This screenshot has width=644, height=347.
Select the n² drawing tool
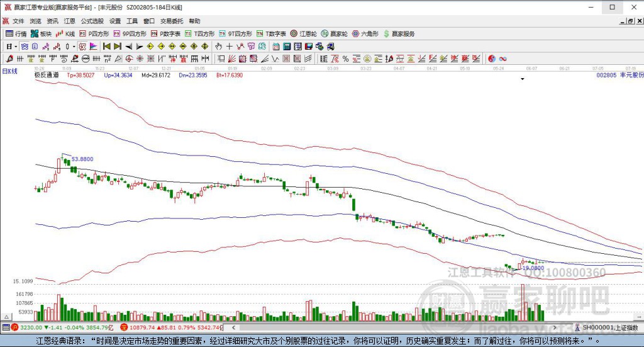107,59
